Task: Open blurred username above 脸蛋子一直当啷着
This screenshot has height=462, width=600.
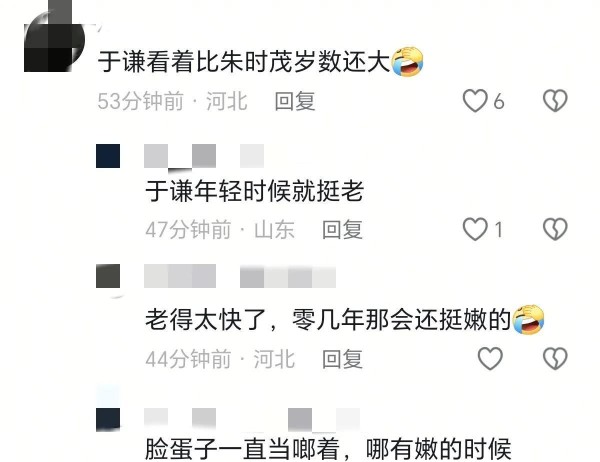Action: point(252,419)
